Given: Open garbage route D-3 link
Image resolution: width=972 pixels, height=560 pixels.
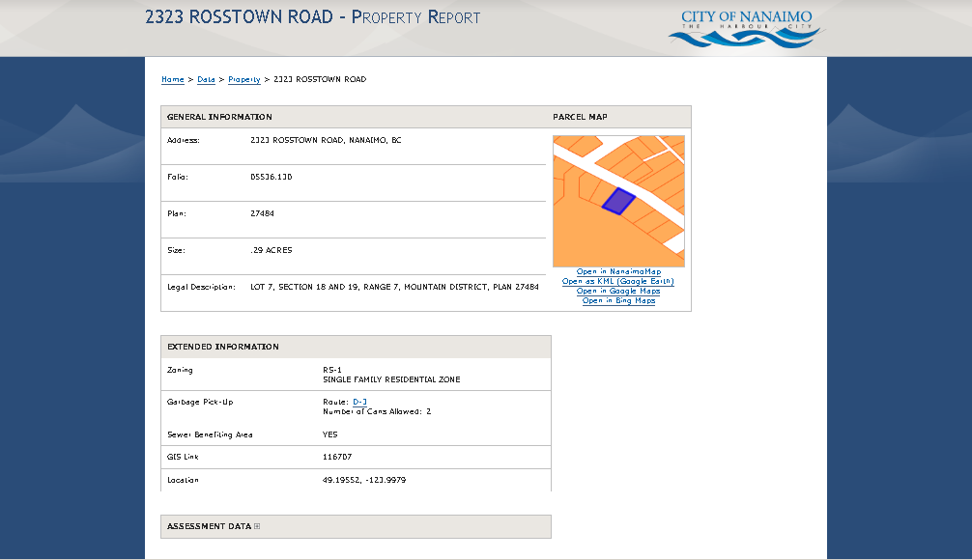Looking at the screenshot, I should (x=359, y=402).
